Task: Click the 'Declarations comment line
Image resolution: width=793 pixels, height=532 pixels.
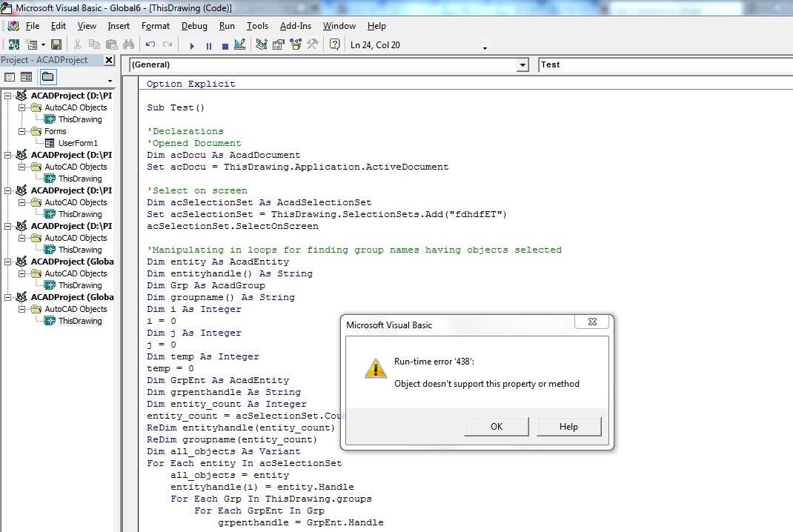Action: pyautogui.click(x=185, y=131)
